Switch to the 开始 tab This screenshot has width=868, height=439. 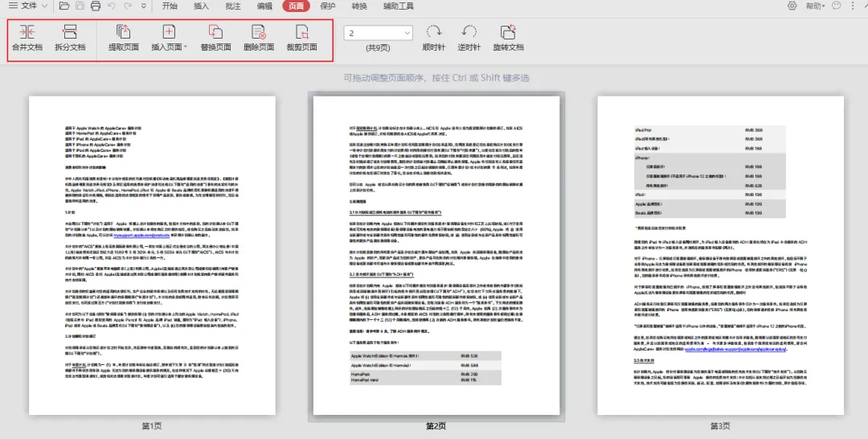(170, 6)
